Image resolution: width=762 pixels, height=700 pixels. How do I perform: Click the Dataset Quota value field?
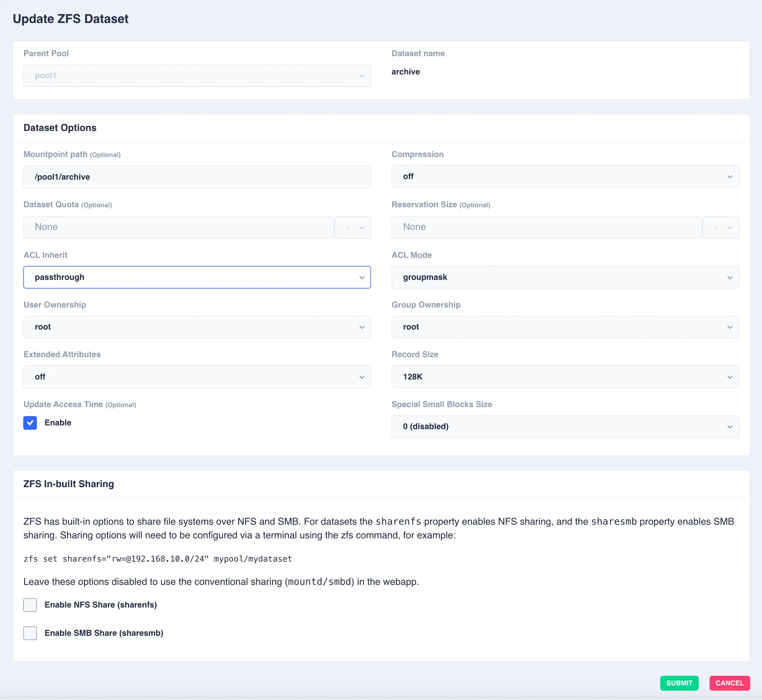point(178,227)
